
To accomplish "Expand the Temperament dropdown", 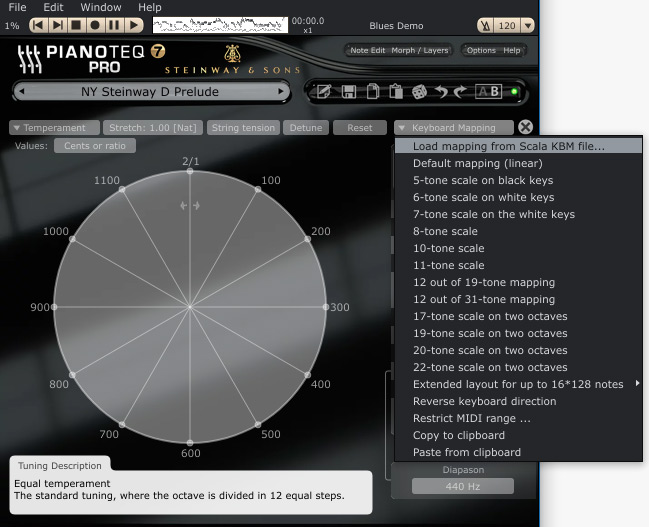I will (54, 128).
